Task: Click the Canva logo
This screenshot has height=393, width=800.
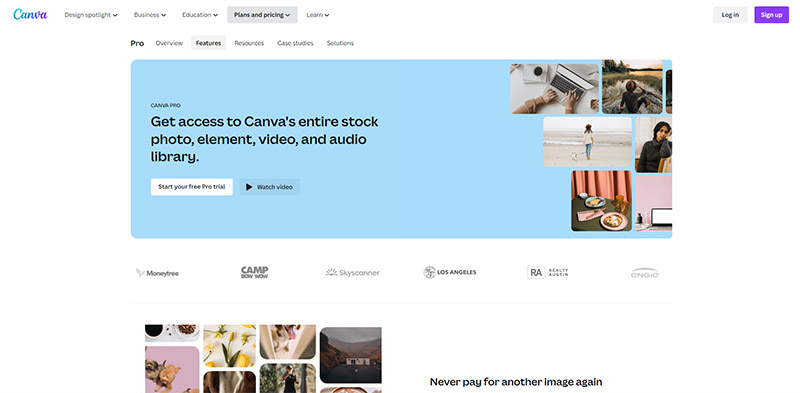Action: [30, 14]
